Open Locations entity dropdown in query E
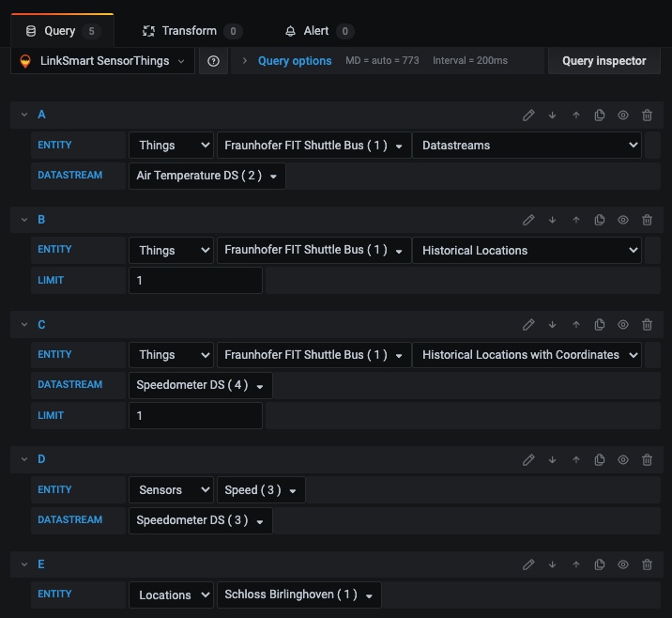The width and height of the screenshot is (672, 618). 171,595
